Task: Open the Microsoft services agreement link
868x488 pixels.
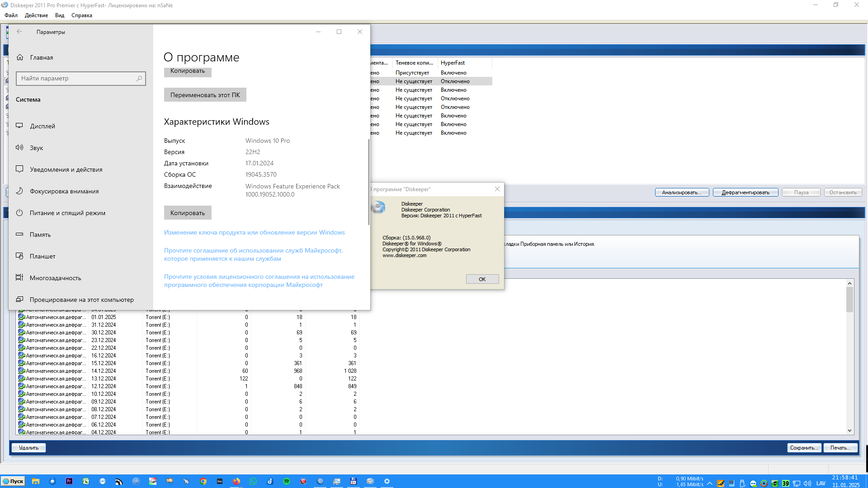Action: pyautogui.click(x=253, y=254)
